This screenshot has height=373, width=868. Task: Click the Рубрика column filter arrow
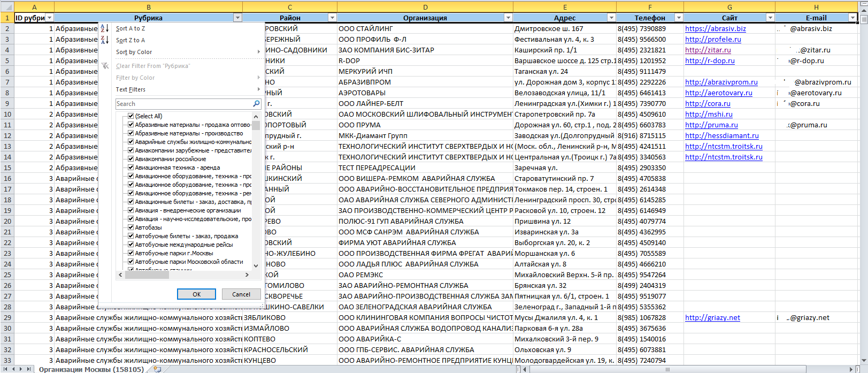point(238,18)
